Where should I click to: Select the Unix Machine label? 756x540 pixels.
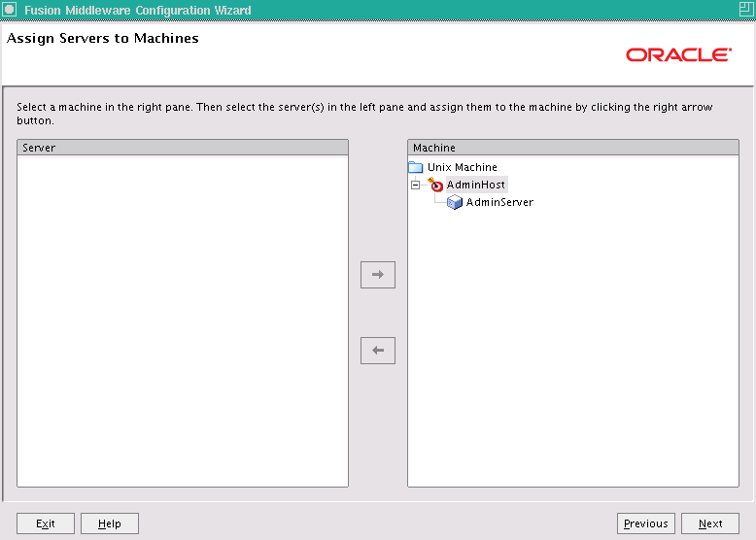tap(462, 167)
